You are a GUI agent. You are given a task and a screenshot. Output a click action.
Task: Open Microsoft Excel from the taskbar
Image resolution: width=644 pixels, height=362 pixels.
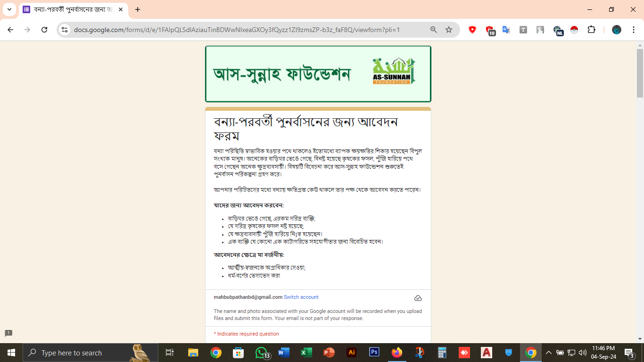coord(306,353)
